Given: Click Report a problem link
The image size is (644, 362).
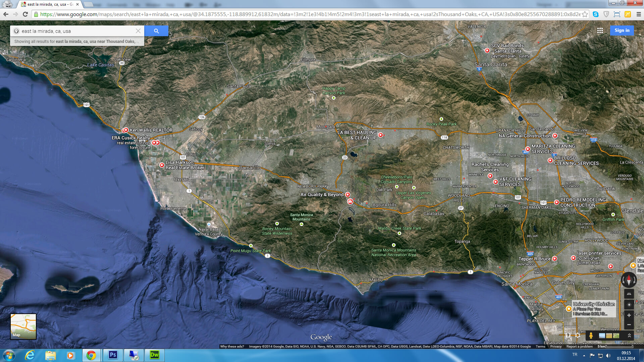Looking at the screenshot, I should point(579,347).
